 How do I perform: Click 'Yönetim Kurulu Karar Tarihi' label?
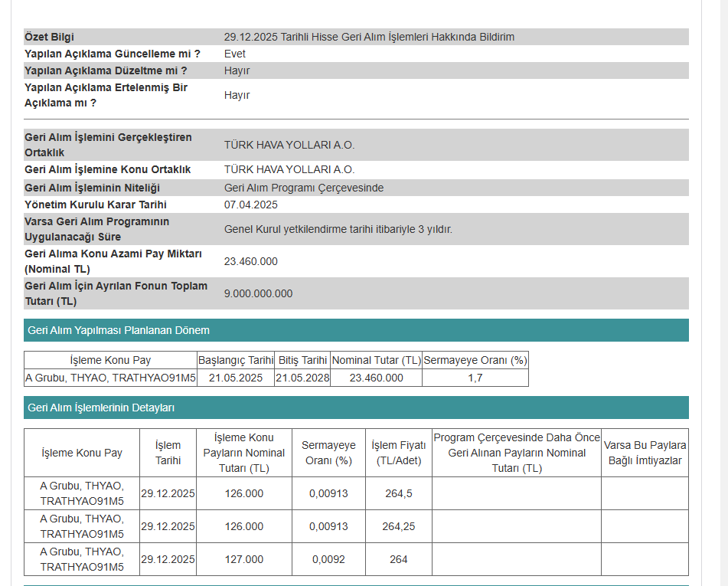tap(96, 205)
